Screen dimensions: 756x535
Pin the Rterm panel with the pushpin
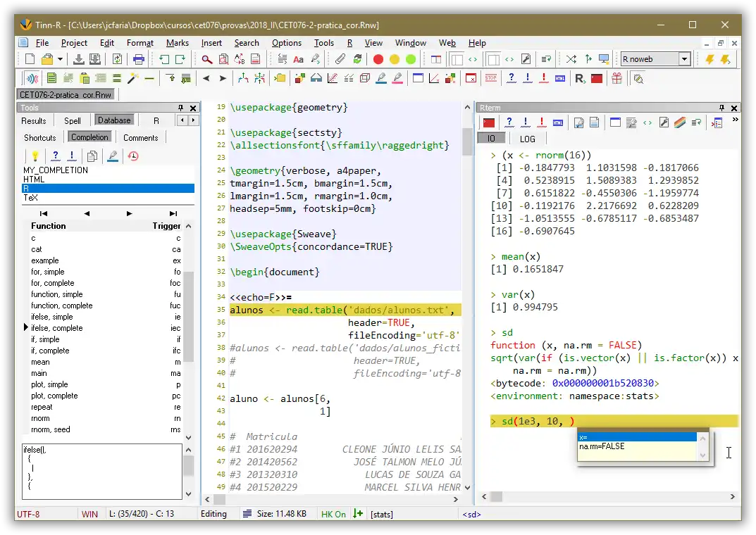click(721, 108)
